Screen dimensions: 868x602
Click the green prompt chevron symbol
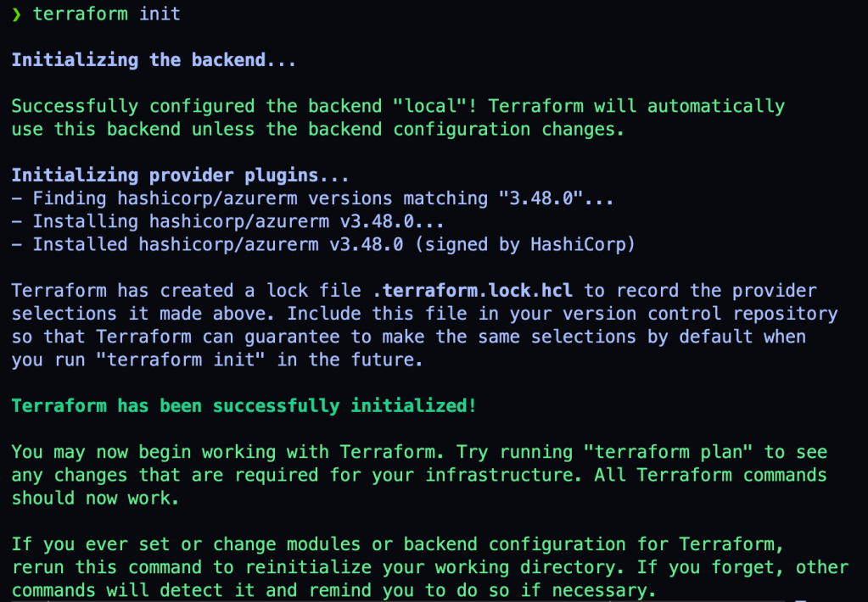(x=16, y=14)
